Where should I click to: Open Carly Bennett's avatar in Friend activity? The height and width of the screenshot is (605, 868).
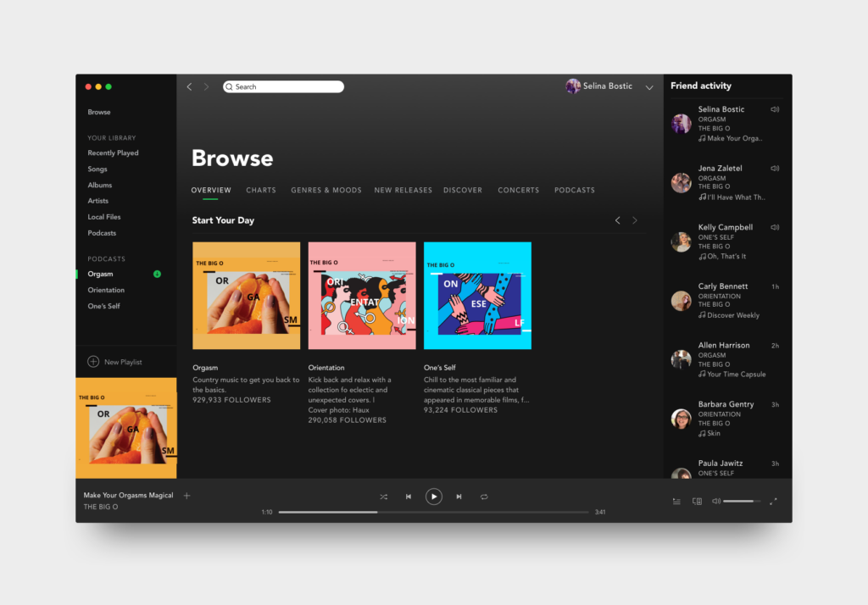681,301
